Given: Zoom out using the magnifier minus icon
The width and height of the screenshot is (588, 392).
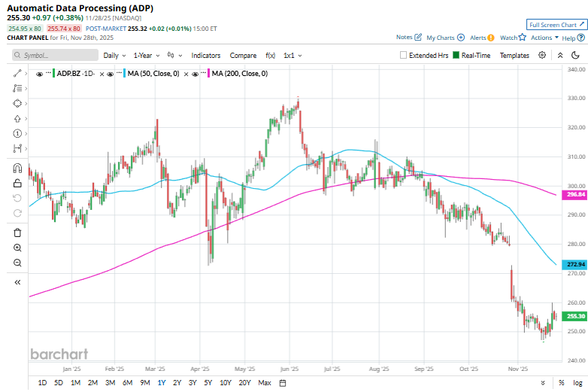Looking at the screenshot, I should click(17, 263).
